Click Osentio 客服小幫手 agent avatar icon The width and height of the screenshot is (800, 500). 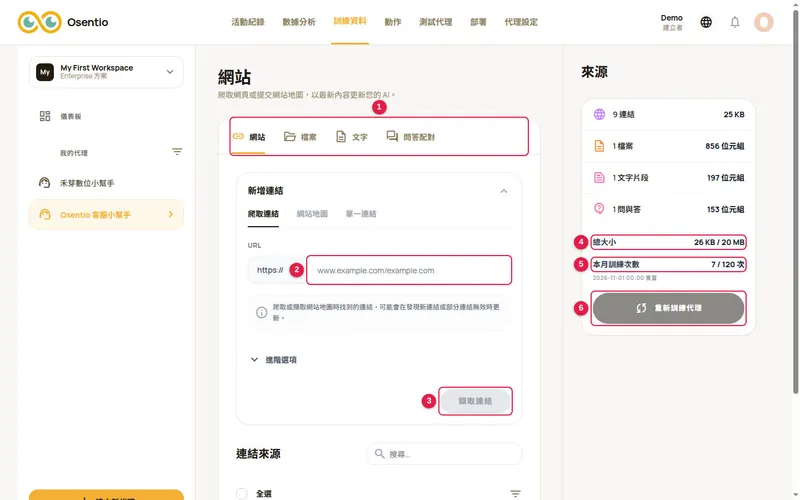point(45,214)
